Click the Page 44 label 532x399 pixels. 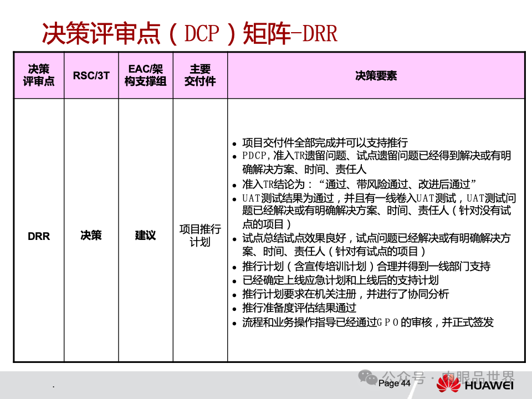tap(394, 383)
